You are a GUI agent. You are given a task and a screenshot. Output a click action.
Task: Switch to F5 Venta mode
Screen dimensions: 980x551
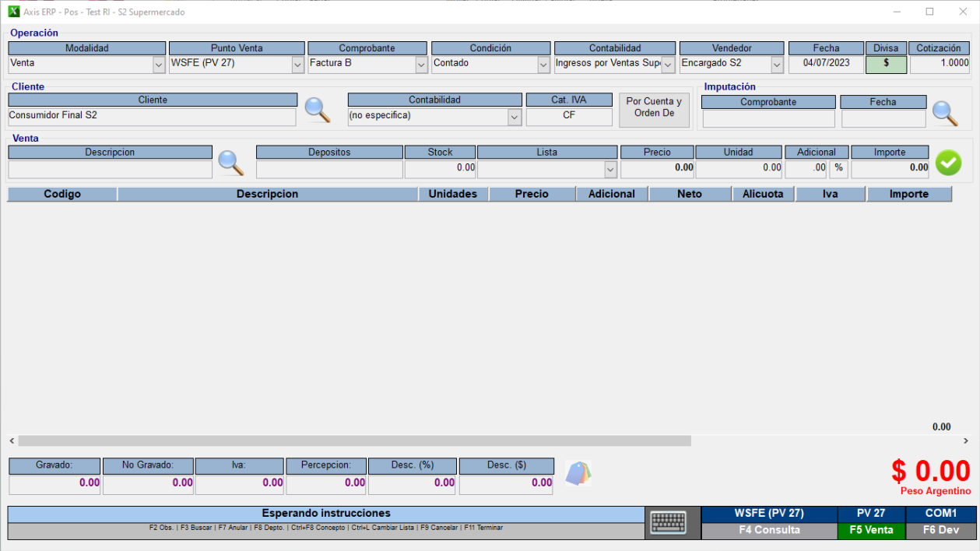click(870, 530)
